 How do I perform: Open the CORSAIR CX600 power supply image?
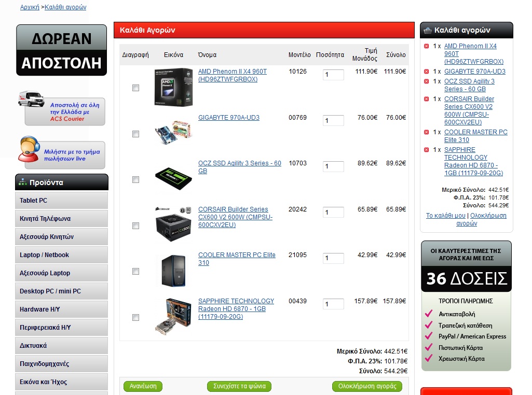[173, 224]
